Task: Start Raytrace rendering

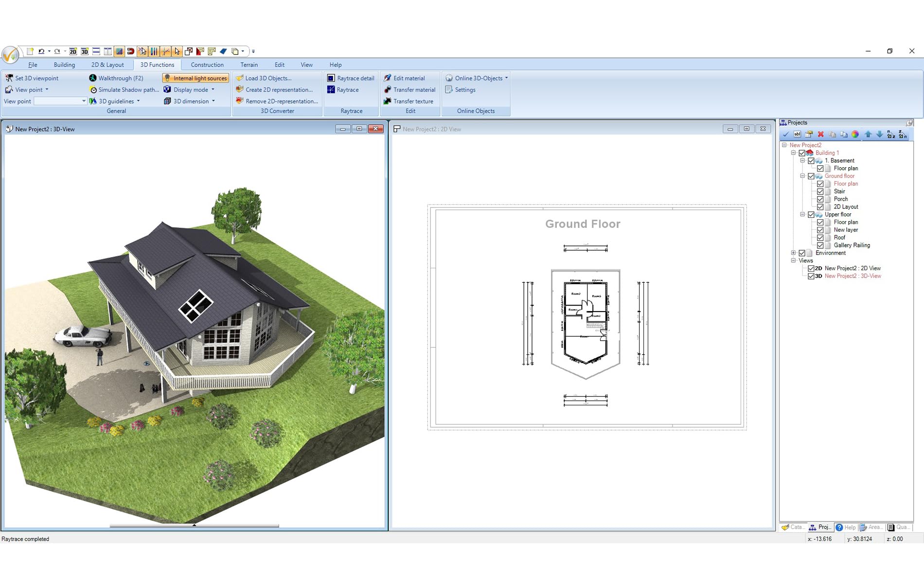Action: (x=343, y=90)
